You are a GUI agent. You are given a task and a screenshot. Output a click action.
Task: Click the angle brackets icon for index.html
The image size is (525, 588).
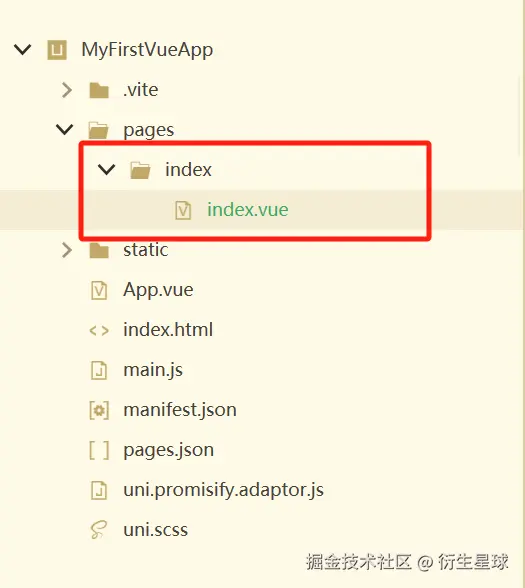99,330
